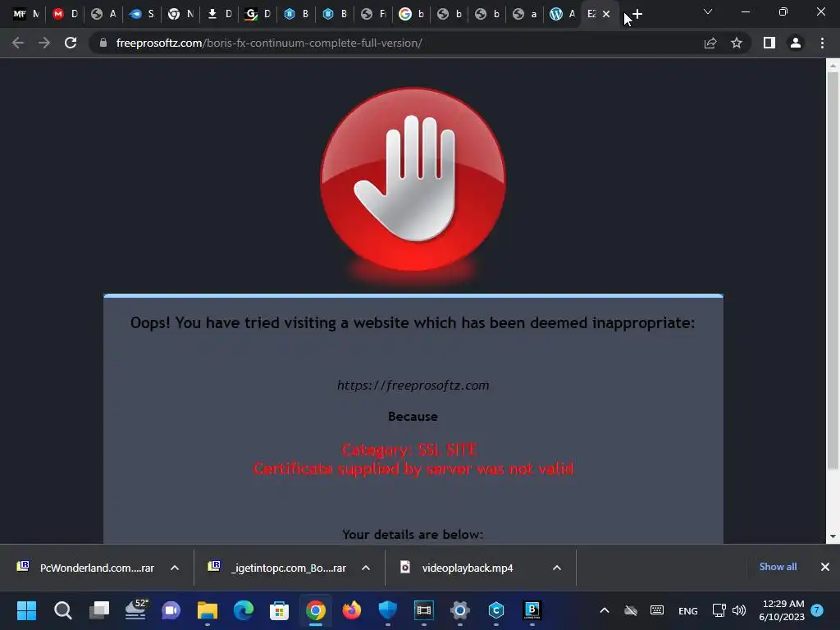Open Windows Security shield icon
This screenshot has height=630, width=840.
(387, 610)
